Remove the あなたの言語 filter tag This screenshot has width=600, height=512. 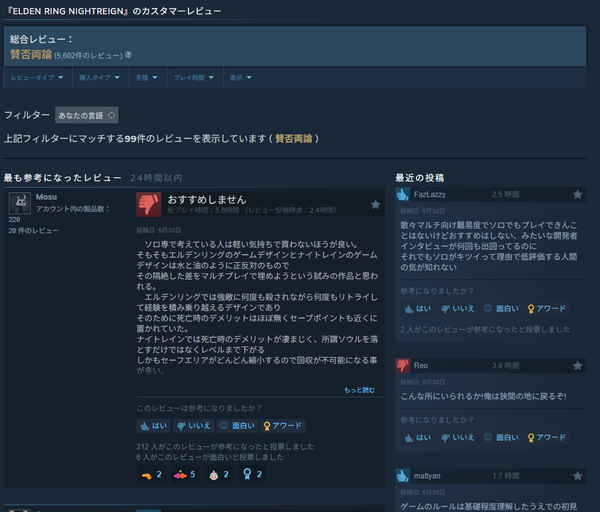pyautogui.click(x=111, y=115)
